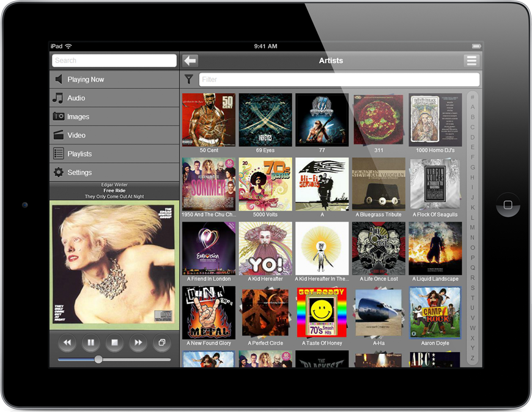Select the A-Ha artist cover
The image size is (532, 412).
379,312
